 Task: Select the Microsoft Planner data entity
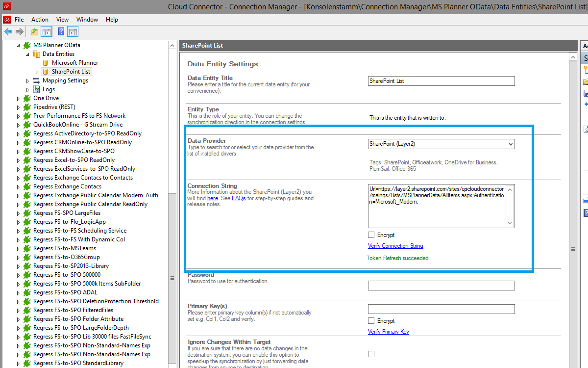(74, 63)
